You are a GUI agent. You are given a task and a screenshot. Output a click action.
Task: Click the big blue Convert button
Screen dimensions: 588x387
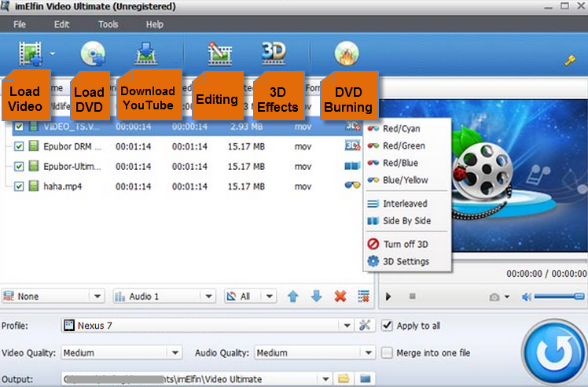[555, 353]
